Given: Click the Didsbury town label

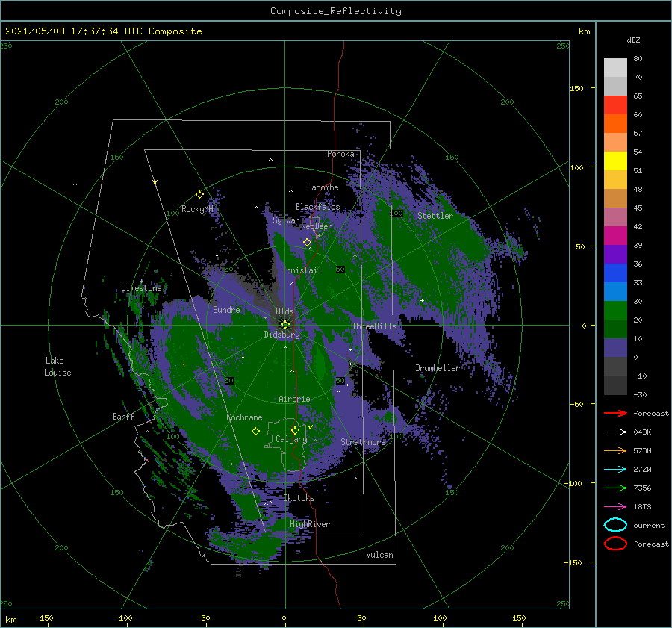Looking at the screenshot, I should (x=282, y=335).
